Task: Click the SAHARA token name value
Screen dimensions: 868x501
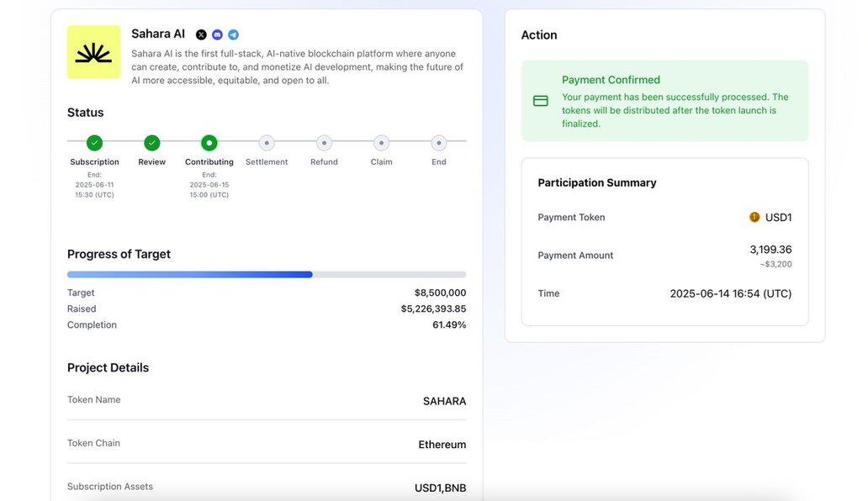Action: click(444, 401)
